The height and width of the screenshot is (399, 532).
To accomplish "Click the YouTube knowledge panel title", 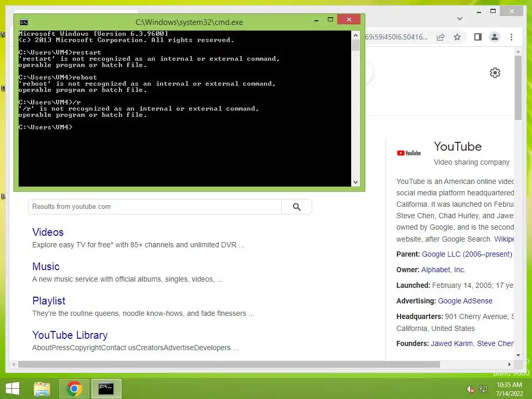I will pyautogui.click(x=458, y=147).
